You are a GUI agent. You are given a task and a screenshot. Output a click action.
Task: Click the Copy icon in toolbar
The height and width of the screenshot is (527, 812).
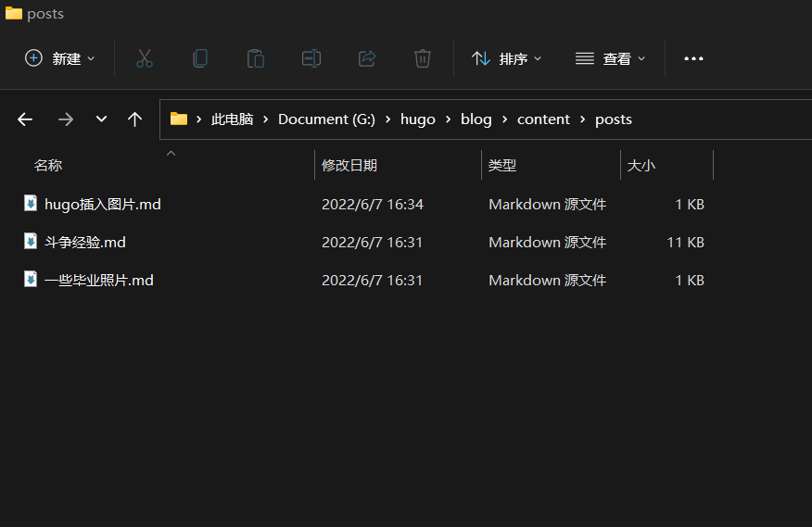pyautogui.click(x=200, y=58)
